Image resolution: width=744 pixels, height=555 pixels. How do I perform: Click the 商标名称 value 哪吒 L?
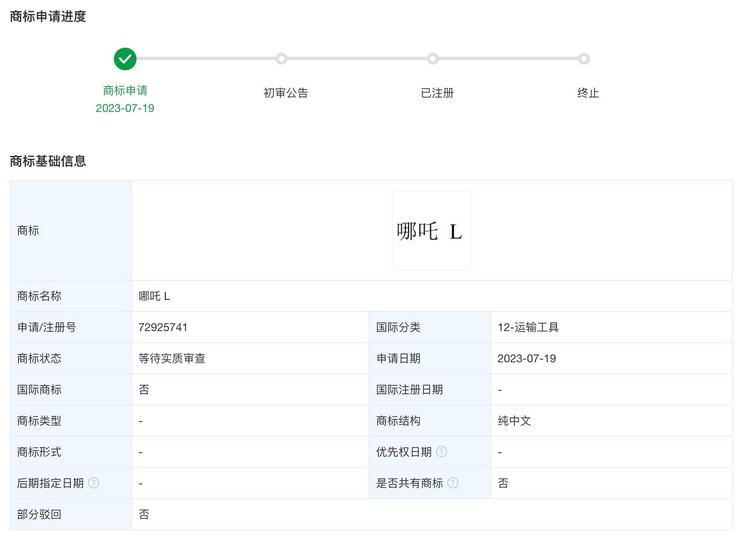click(154, 296)
